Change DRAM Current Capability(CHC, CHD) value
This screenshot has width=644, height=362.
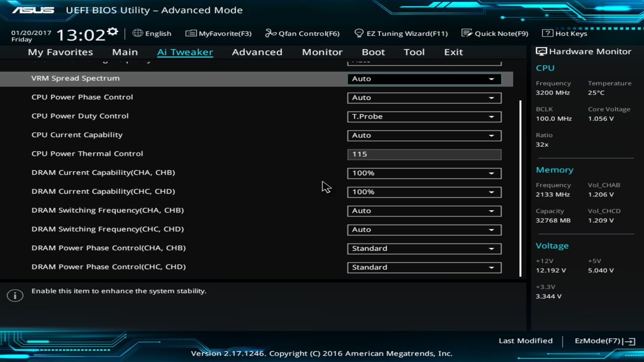point(424,192)
